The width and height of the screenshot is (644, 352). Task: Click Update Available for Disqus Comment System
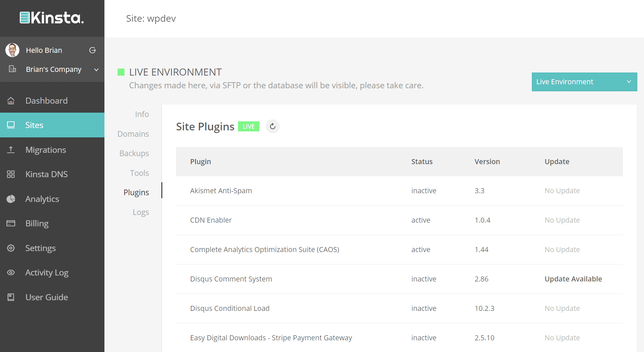[x=573, y=279]
